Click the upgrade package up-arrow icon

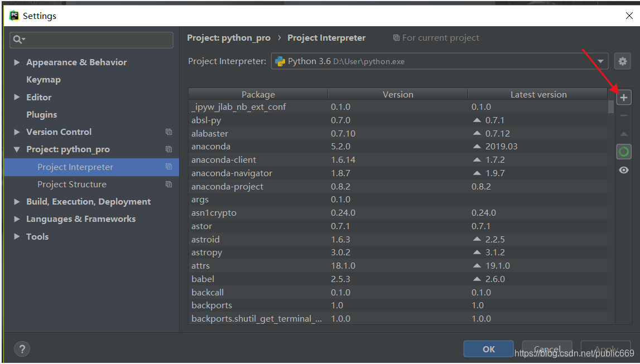click(x=624, y=134)
